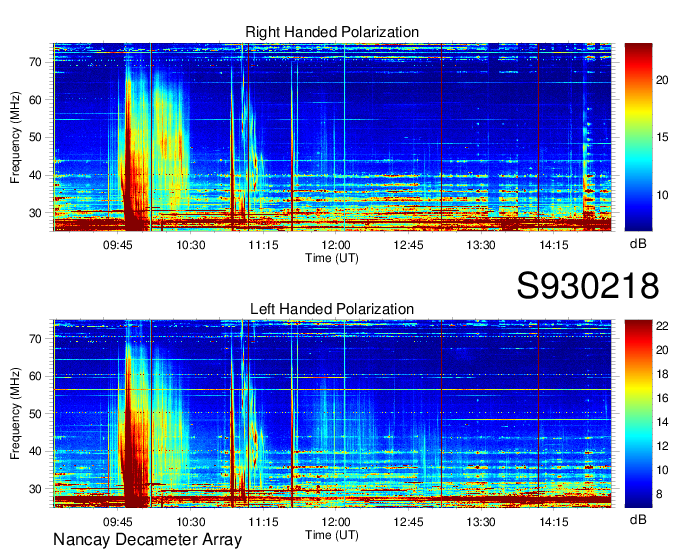Click the 14:15 tick label under bottom plot
This screenshot has height=552, width=680.
click(554, 522)
